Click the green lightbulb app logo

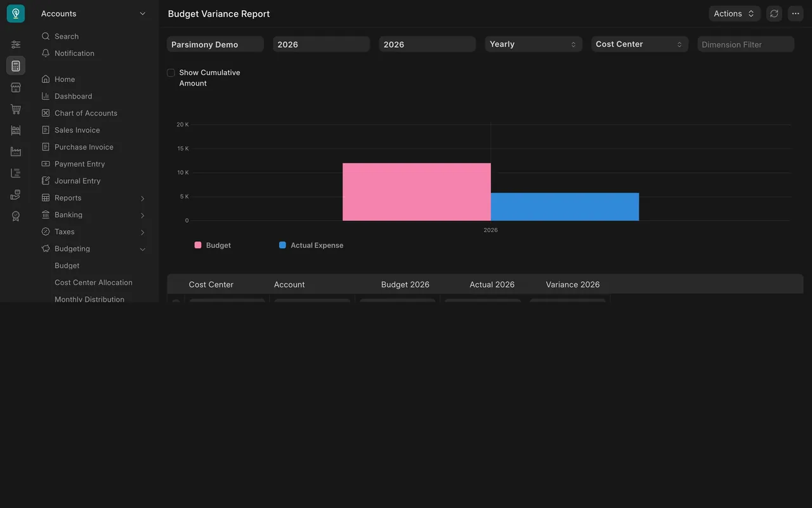(16, 13)
